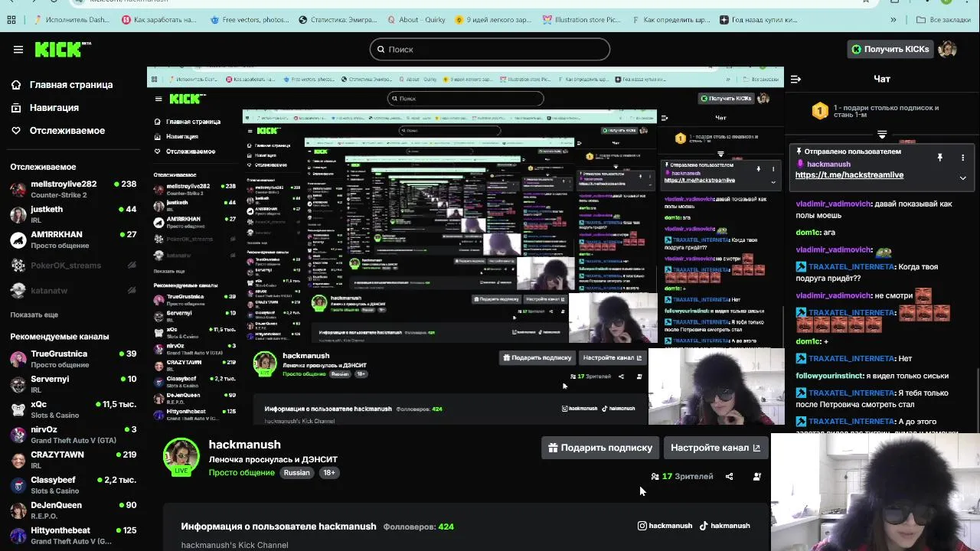Open xQc Slots & Casino channel in left sidebar
The width and height of the screenshot is (980, 551).
tap(73, 409)
